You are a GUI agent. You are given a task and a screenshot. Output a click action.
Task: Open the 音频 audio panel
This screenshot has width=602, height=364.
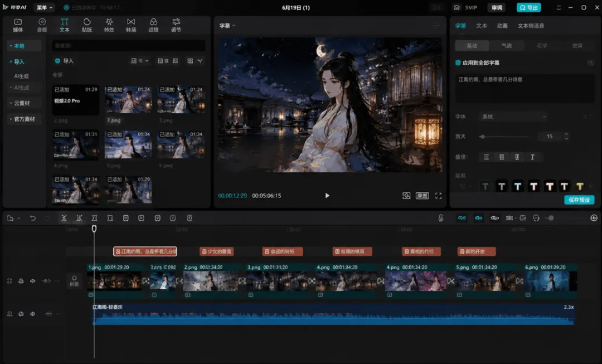tap(42, 25)
